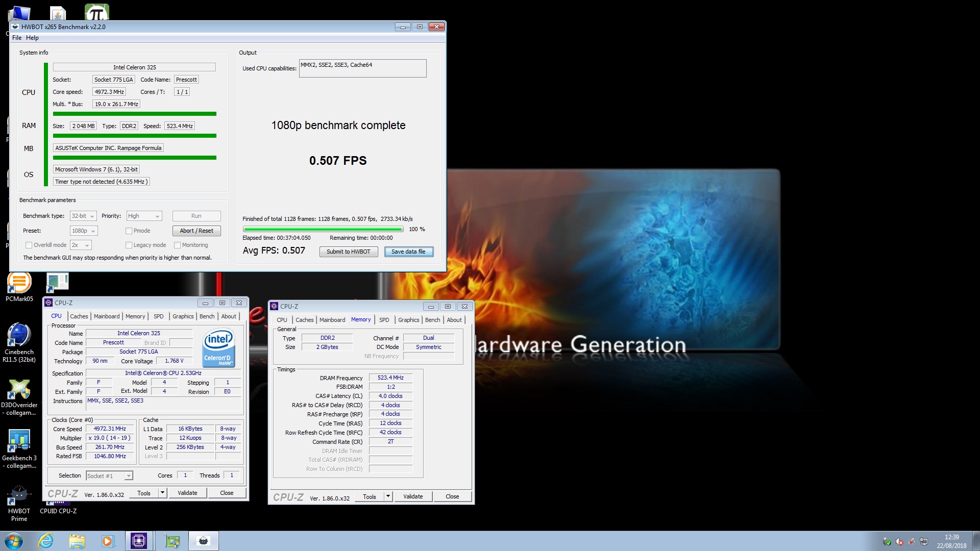The width and height of the screenshot is (980, 551).
Task: Click Close button in left CPU-Z window
Action: [x=227, y=493]
